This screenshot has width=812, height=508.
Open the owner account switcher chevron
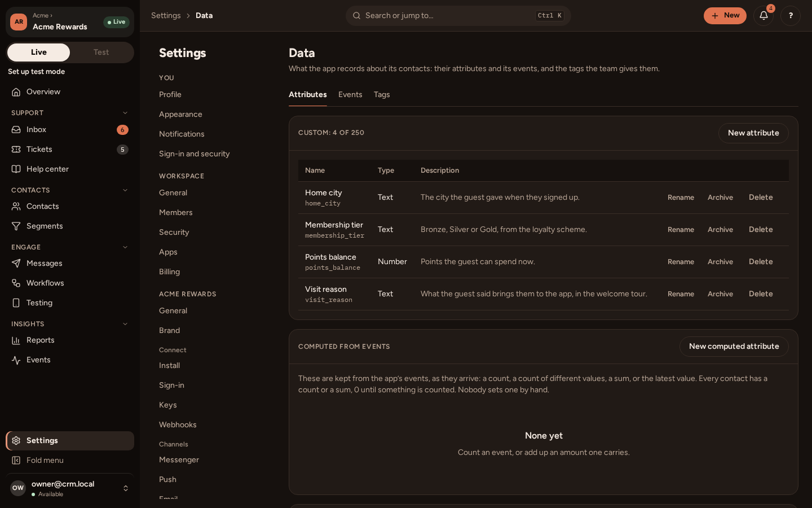(126, 488)
